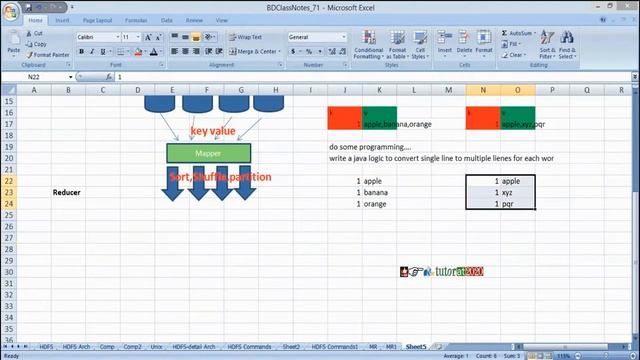Apply the fill color bucket
The height and width of the screenshot is (360, 640).
pyautogui.click(x=138, y=51)
